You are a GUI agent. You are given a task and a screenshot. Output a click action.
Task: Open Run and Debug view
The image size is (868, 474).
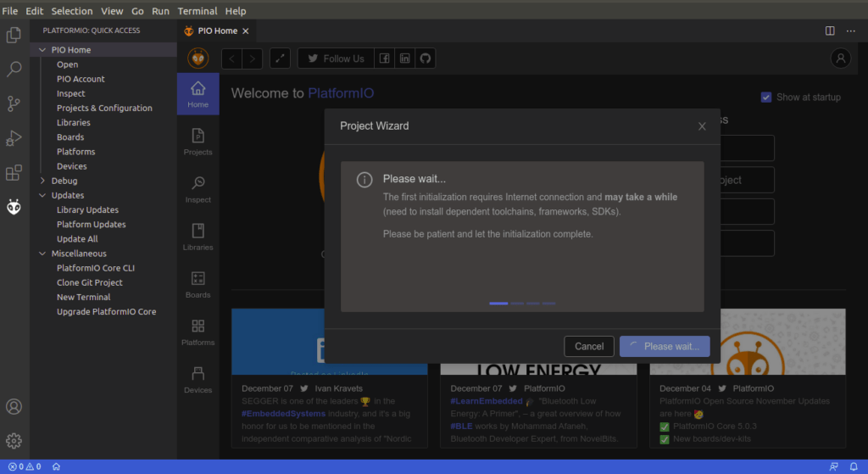click(14, 138)
